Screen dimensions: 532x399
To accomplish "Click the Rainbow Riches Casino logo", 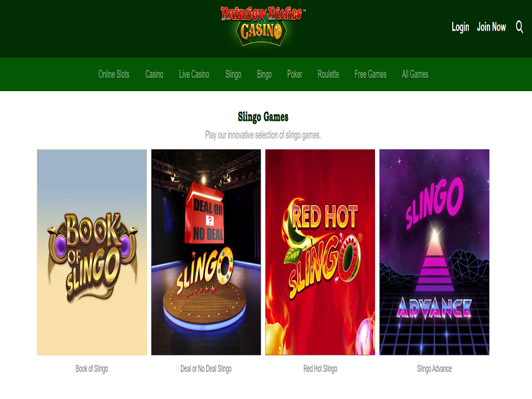I will [263, 26].
